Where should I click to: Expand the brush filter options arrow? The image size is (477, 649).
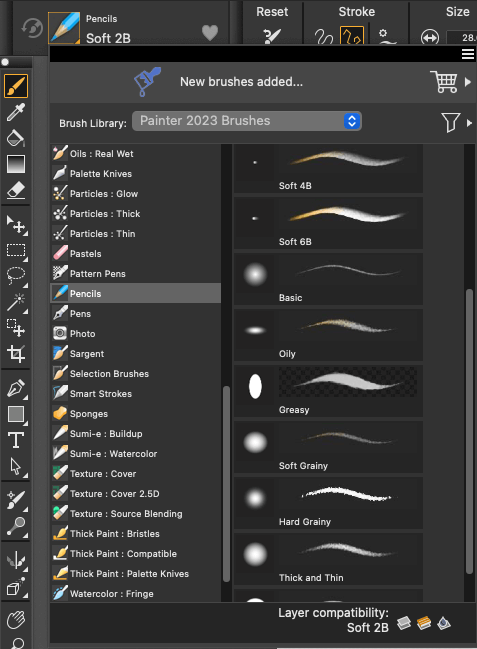[x=469, y=123]
